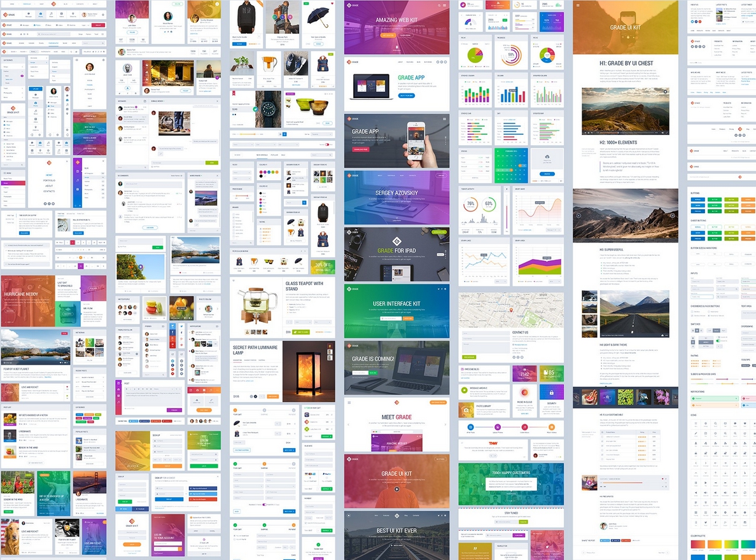Click heart icon on umbrella product card
Screen dimensions: 756x560
[x=332, y=3]
